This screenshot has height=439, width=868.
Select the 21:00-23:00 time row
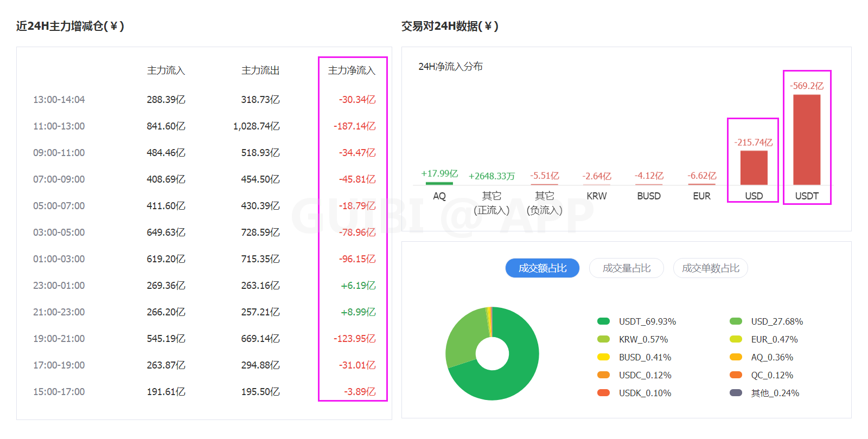point(204,312)
